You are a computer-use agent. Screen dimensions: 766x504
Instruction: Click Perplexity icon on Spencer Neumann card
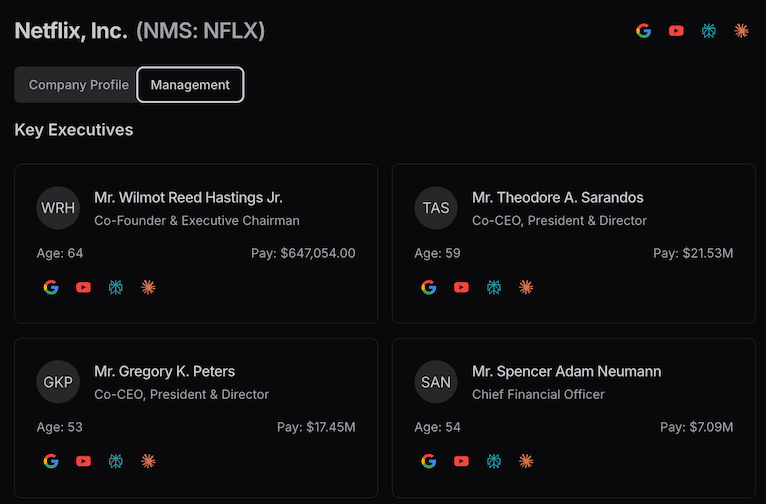point(493,461)
